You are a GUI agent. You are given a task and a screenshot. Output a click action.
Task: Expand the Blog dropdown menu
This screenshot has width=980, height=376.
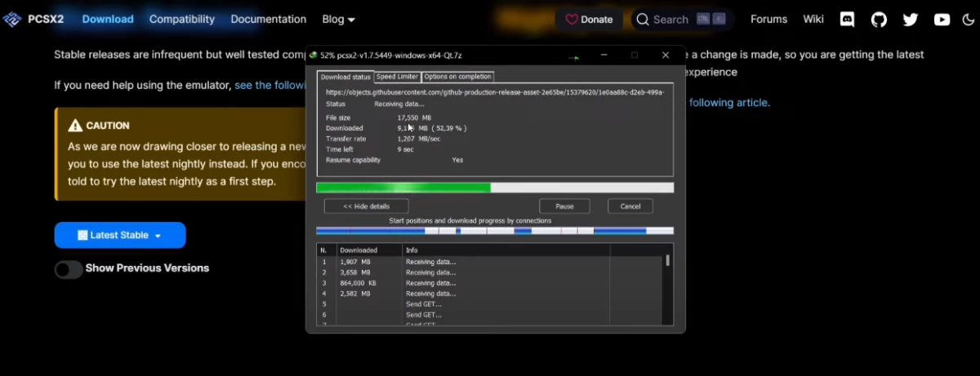coord(339,19)
